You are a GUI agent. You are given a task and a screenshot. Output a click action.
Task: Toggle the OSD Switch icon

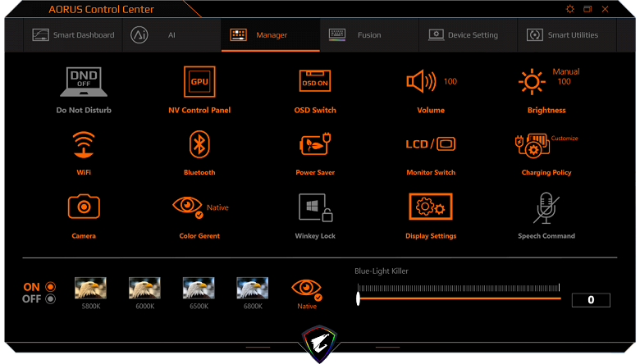coord(315,80)
